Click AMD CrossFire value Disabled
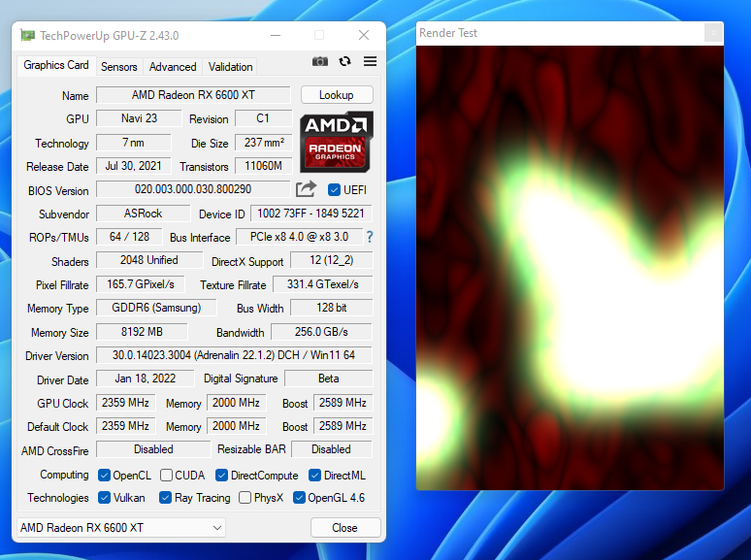 (x=153, y=449)
